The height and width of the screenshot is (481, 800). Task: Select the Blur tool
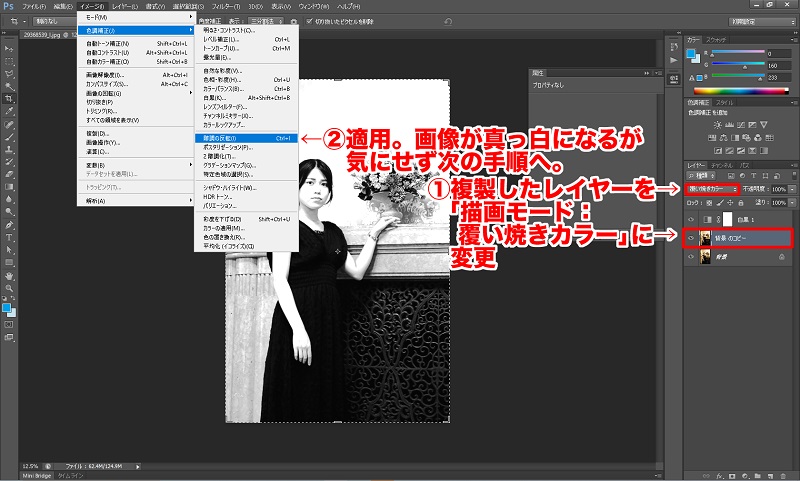(9, 199)
